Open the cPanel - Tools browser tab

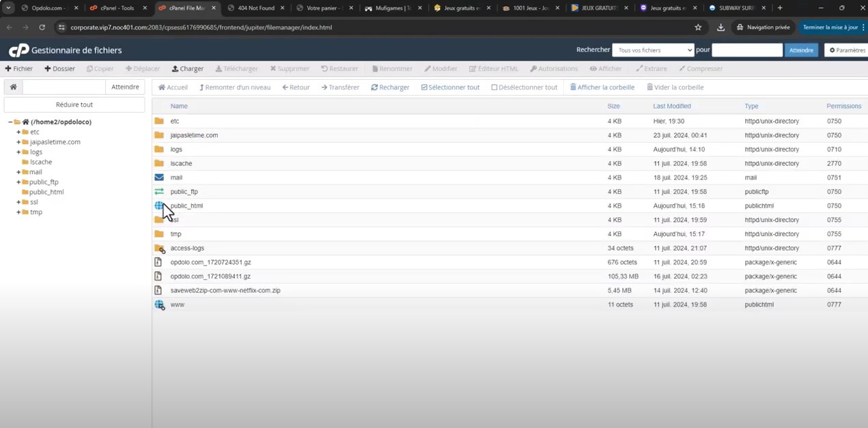(x=117, y=8)
